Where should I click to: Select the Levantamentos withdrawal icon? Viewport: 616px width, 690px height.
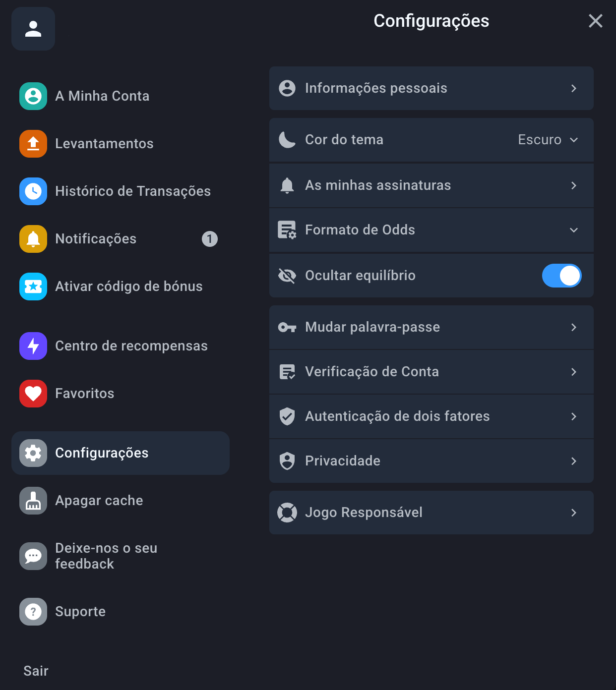coord(33,144)
